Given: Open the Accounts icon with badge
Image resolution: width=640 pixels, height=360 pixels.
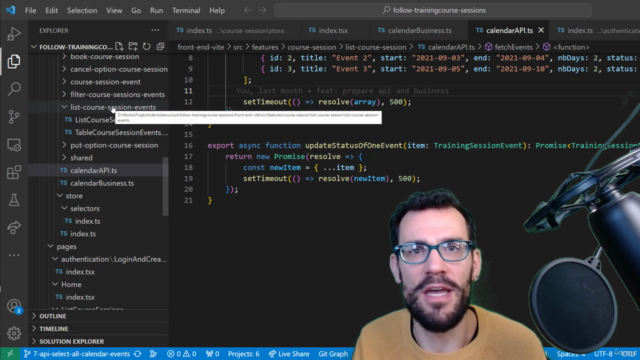Looking at the screenshot, I should coord(13,306).
